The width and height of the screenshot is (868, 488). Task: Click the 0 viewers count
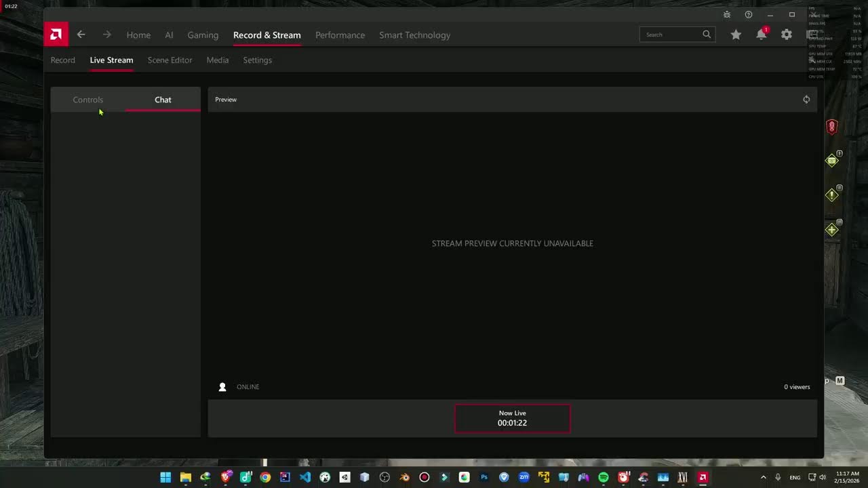[797, 387]
